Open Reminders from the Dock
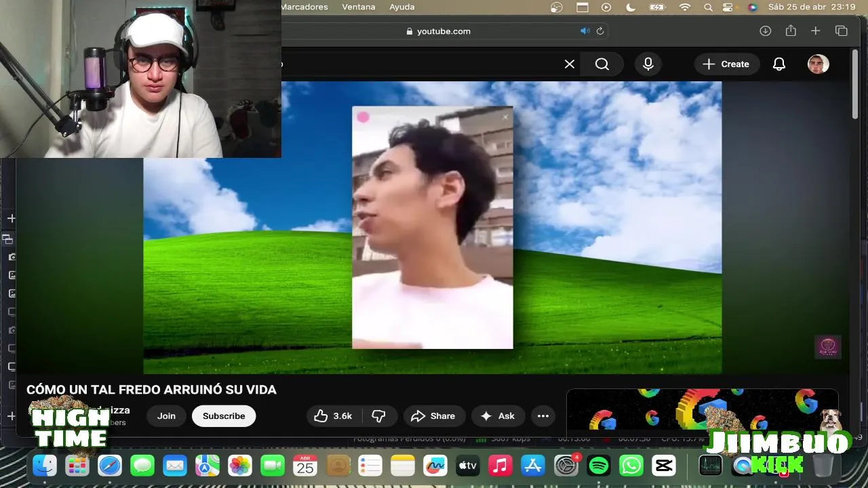This screenshot has width=868, height=488. tap(370, 466)
